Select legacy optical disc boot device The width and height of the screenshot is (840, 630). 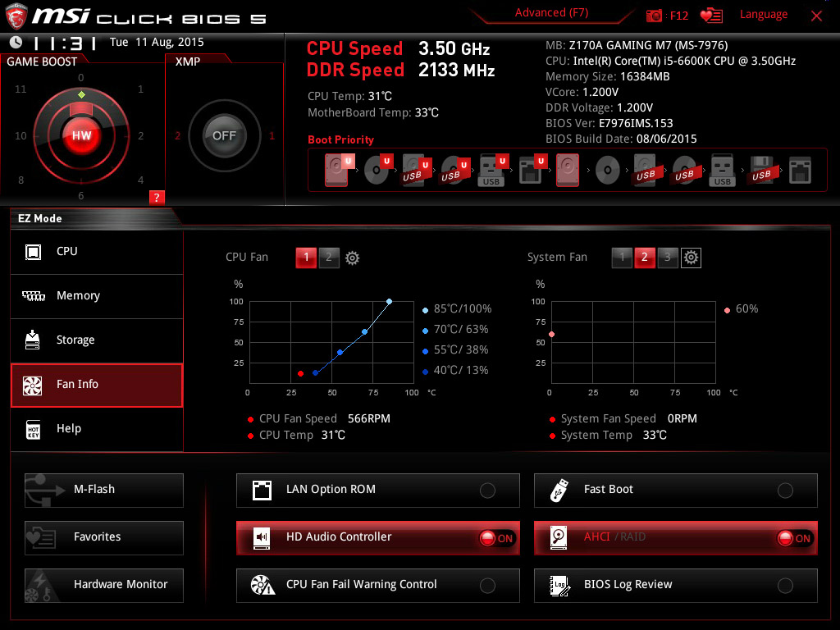608,171
